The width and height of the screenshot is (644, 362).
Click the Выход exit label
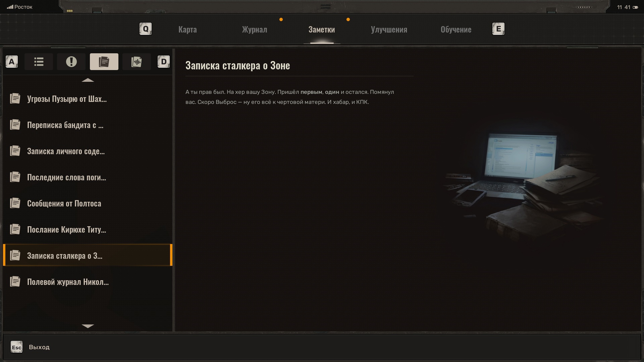(x=39, y=347)
